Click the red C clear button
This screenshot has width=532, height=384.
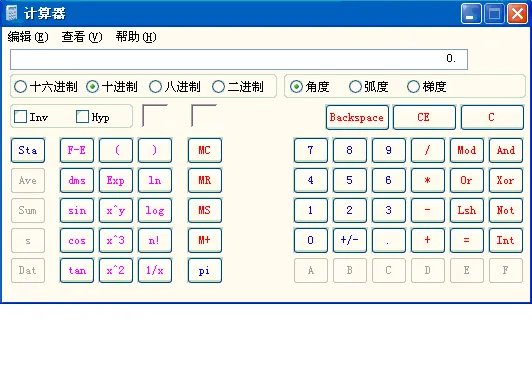(492, 117)
